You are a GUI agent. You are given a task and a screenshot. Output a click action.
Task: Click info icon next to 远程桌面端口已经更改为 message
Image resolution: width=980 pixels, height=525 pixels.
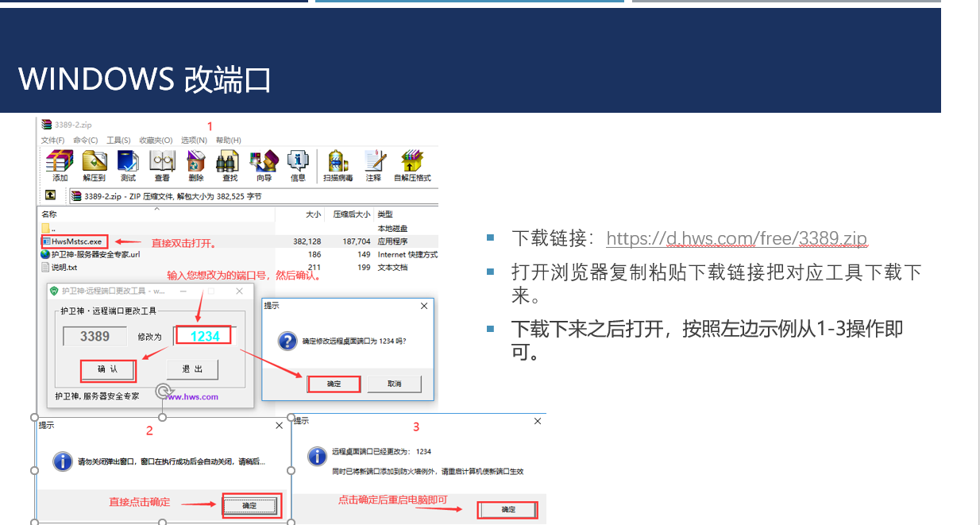tap(316, 456)
